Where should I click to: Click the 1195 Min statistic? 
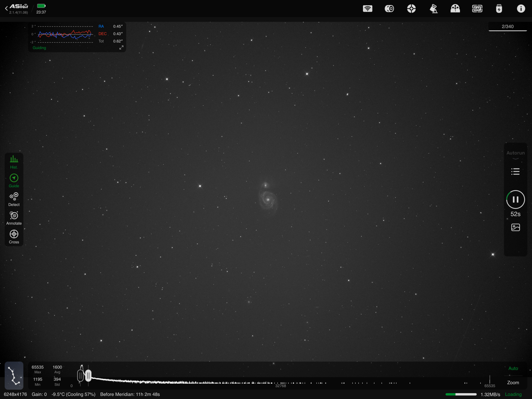click(38, 382)
